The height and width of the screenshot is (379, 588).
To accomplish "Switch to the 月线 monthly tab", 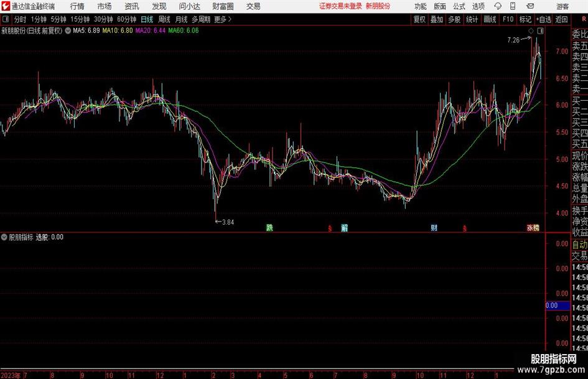I will coord(181,19).
